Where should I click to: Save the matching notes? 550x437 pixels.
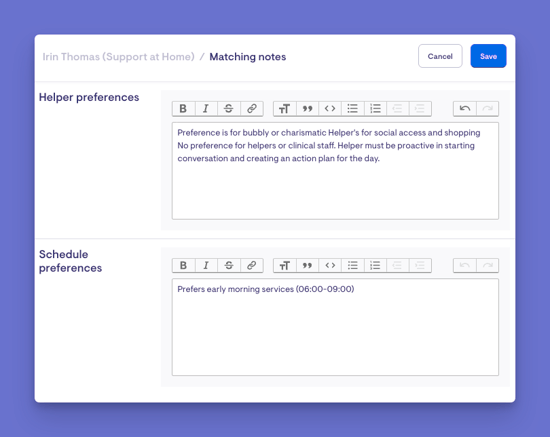pos(488,56)
